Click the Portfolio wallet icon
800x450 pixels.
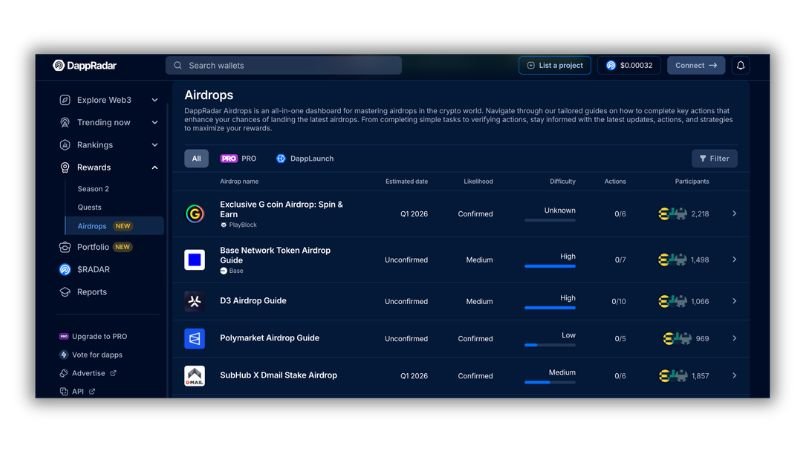pyautogui.click(x=65, y=247)
